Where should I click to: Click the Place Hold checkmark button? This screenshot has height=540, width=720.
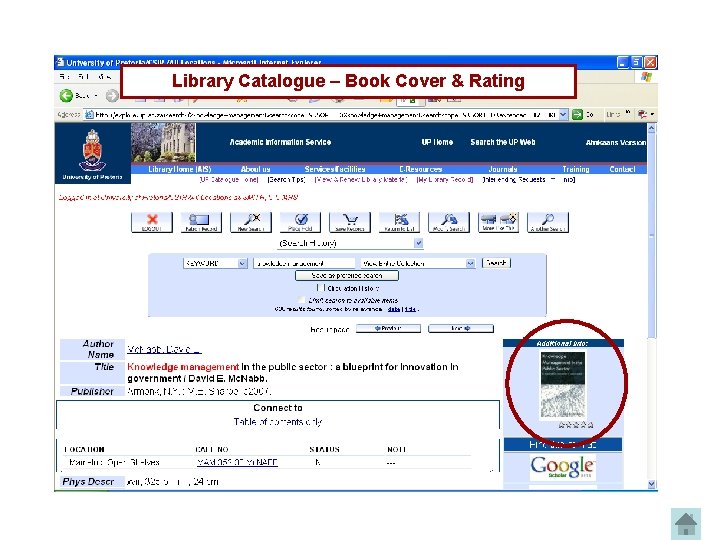pos(300,222)
